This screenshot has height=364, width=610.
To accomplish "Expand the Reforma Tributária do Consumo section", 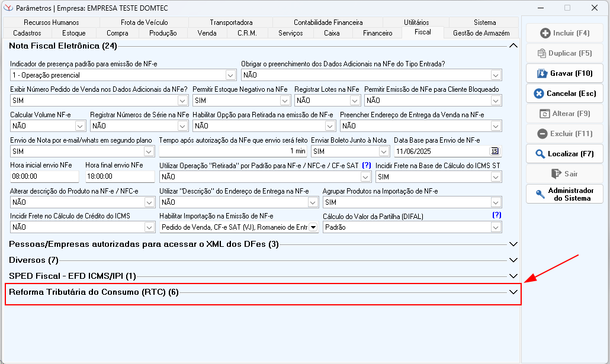I will click(513, 292).
